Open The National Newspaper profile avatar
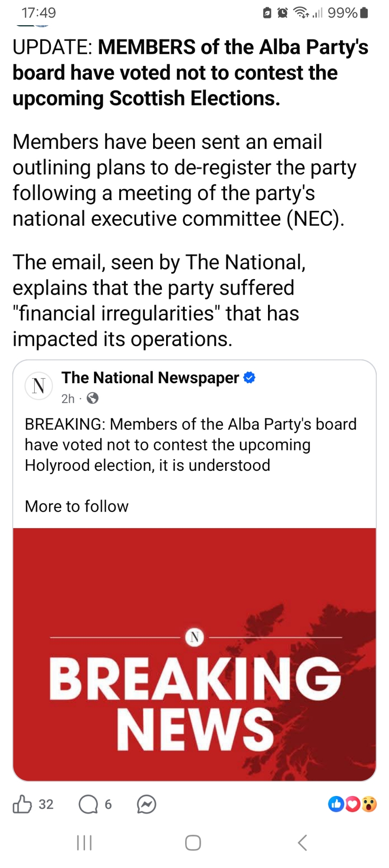This screenshot has width=389, height=868. pos(39,385)
